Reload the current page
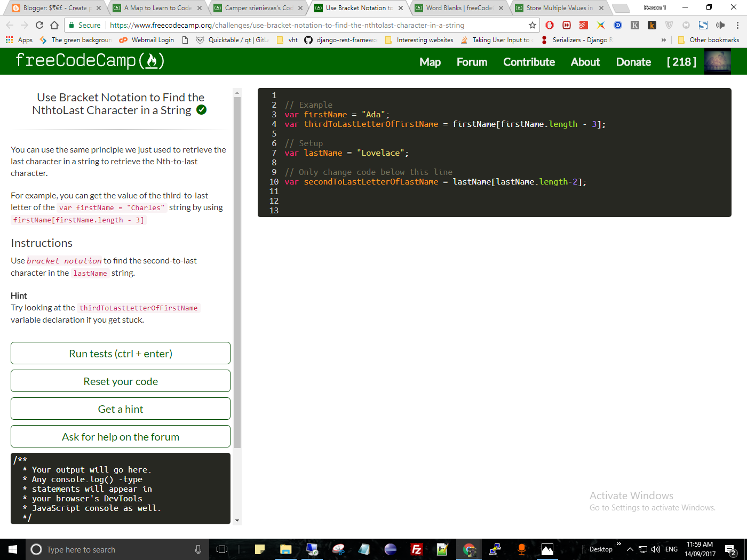 [x=39, y=25]
